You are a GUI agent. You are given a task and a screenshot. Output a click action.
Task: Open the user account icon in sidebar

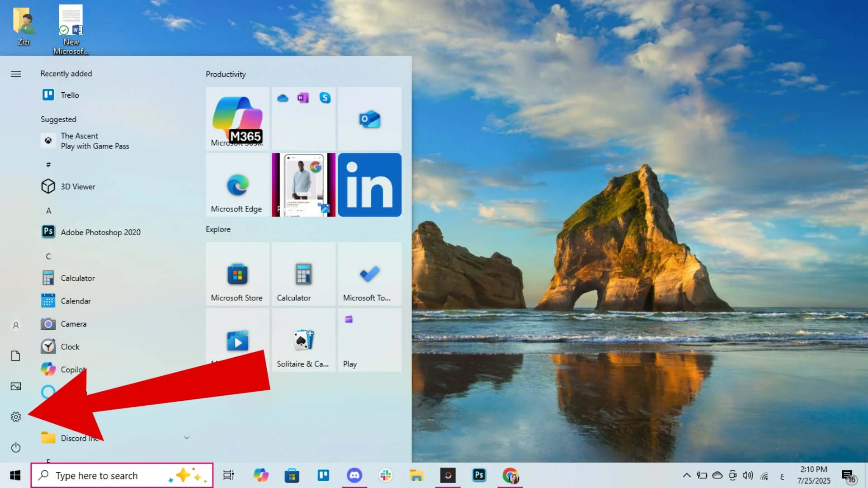[x=16, y=325]
